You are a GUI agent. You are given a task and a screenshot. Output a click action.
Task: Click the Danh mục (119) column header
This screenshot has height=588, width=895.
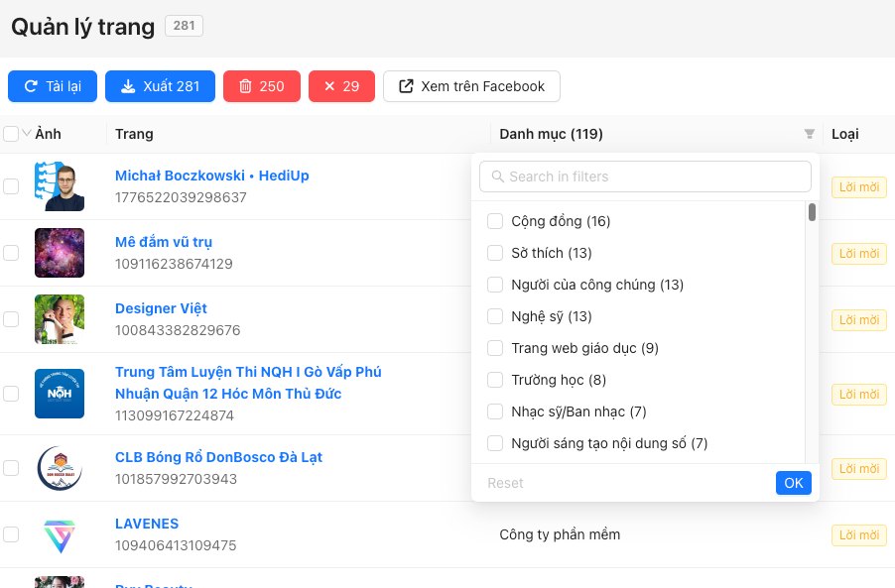click(x=551, y=134)
